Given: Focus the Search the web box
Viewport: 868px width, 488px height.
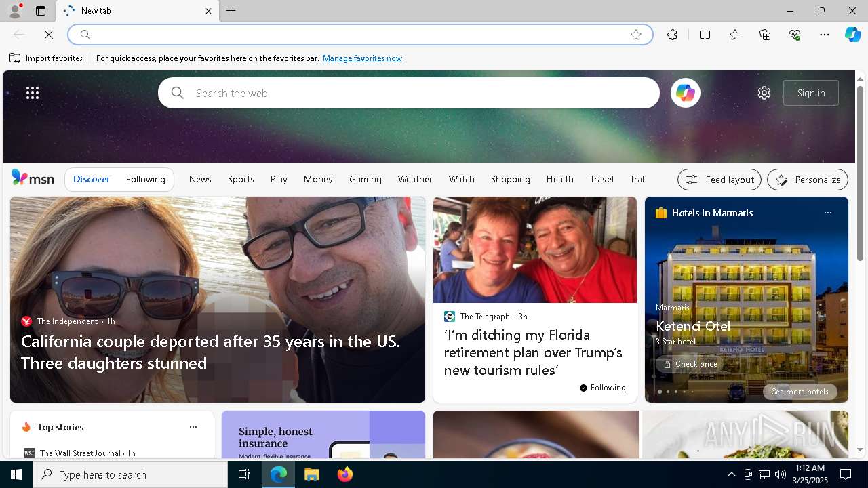Looking at the screenshot, I should (x=409, y=93).
